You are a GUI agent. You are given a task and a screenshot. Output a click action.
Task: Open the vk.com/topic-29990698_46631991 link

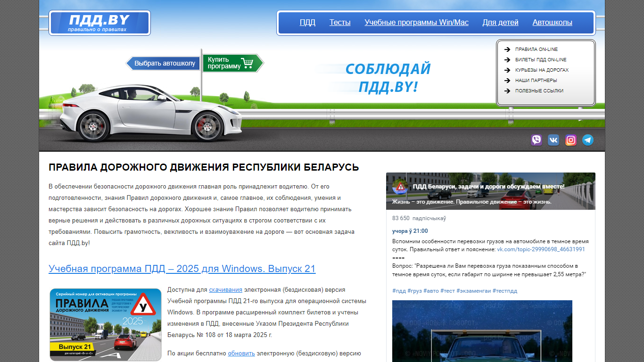click(541, 249)
